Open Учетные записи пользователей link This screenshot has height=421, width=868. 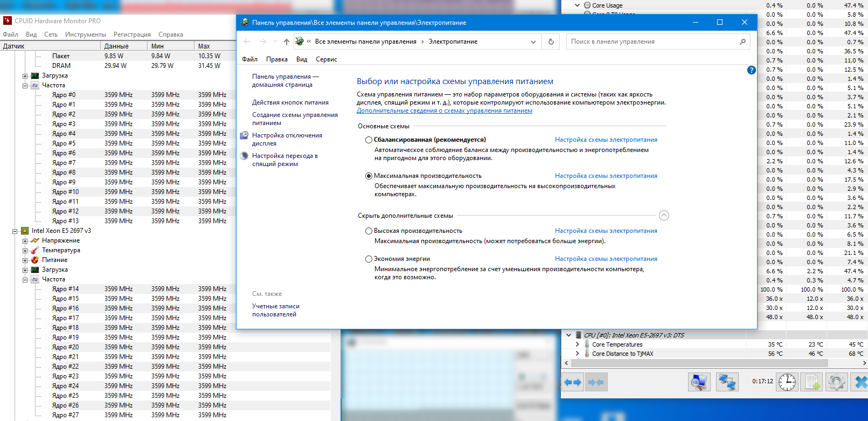(276, 310)
